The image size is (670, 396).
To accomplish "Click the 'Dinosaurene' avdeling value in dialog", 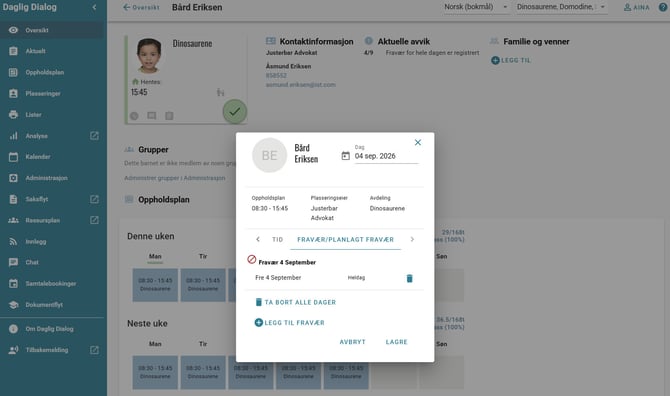I will click(x=387, y=208).
